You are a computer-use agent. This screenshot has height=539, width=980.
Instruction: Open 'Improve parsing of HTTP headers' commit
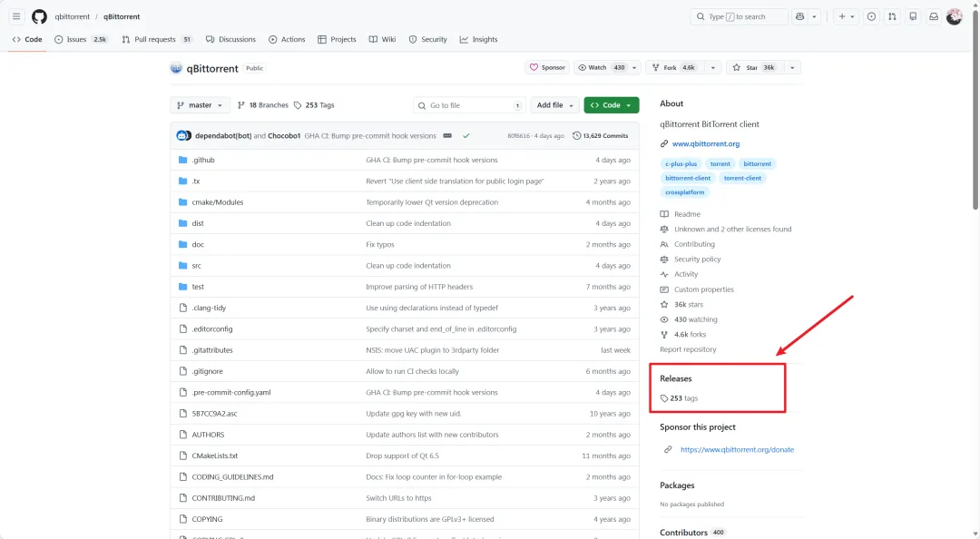coord(419,287)
